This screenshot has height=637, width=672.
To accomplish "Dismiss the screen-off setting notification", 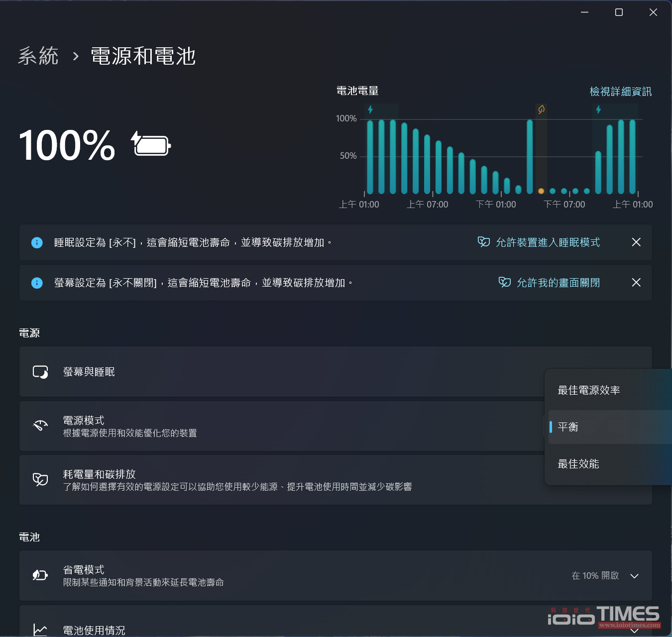I will (636, 283).
